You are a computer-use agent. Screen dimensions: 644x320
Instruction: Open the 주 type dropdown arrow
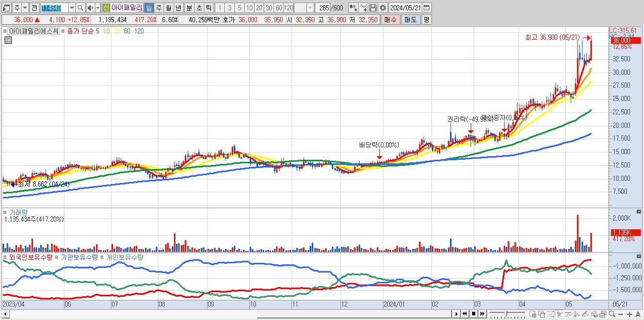coord(25,8)
